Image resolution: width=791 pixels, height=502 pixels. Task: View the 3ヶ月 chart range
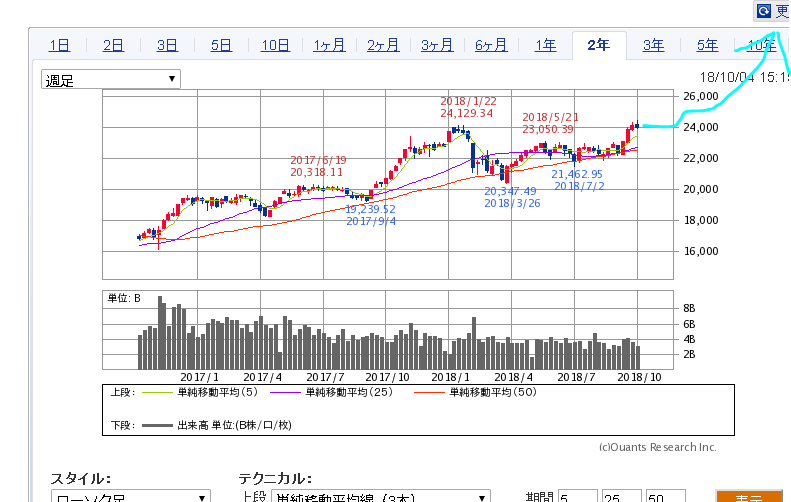click(x=437, y=45)
